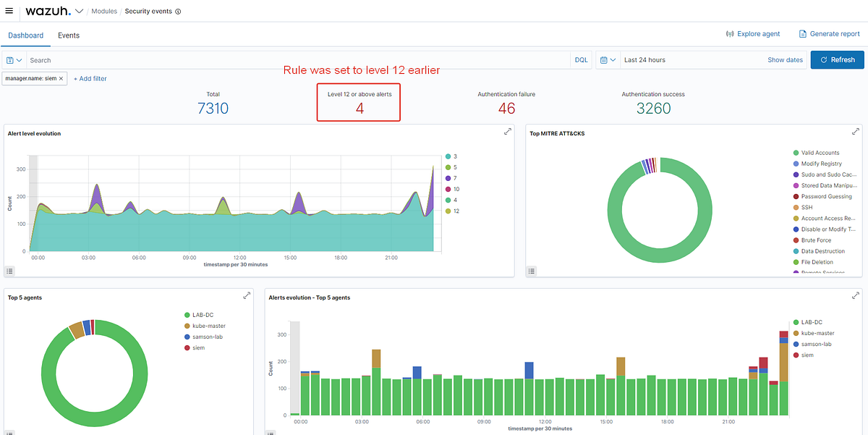Viewport: 868px width, 435px height.
Task: Click the level 12 color swatch
Action: 448,211
